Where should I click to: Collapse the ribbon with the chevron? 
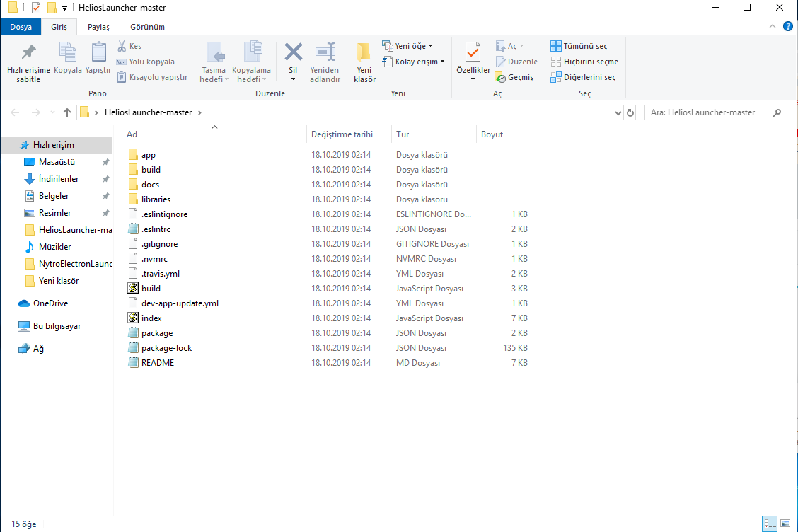772,26
